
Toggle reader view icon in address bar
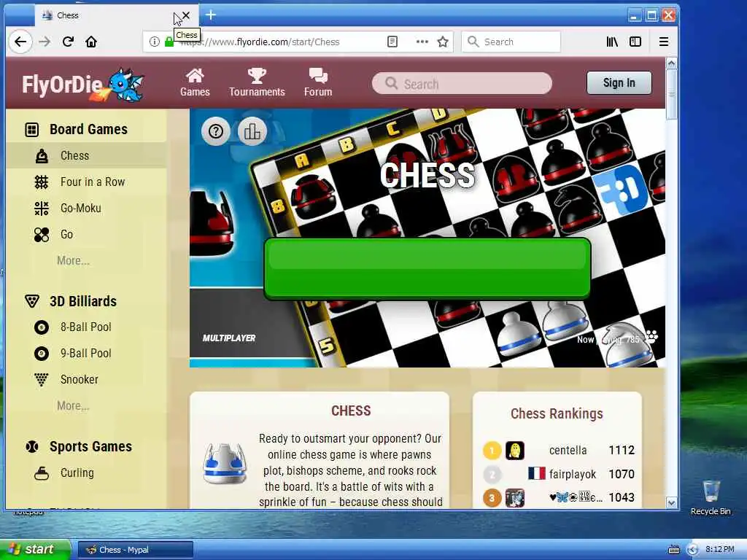[392, 42]
